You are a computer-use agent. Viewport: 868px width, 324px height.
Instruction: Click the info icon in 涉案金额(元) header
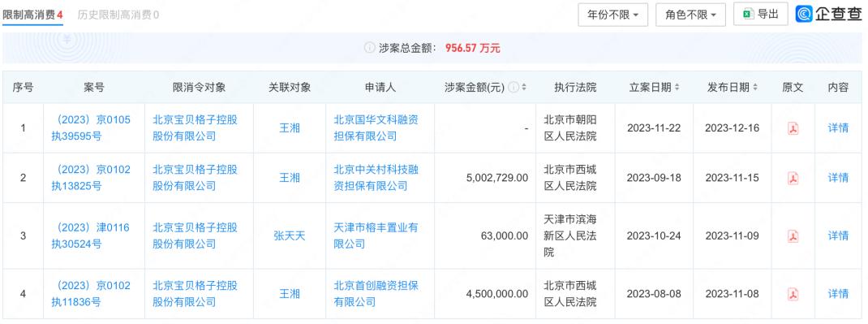click(513, 88)
